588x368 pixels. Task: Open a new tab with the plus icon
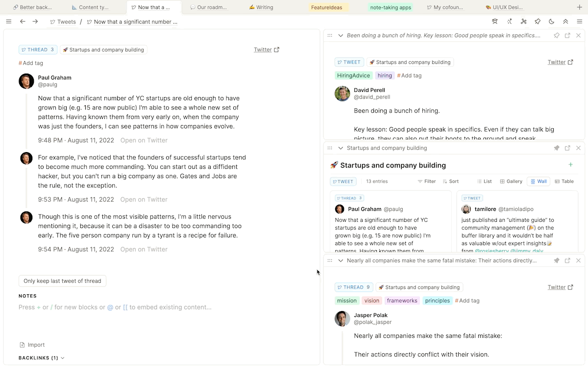(580, 7)
